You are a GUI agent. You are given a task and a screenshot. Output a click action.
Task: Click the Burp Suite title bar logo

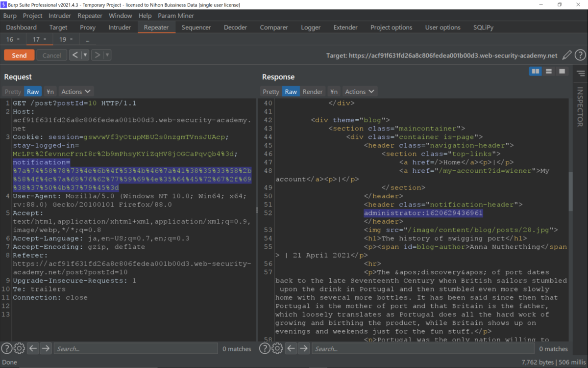(x=5, y=4)
